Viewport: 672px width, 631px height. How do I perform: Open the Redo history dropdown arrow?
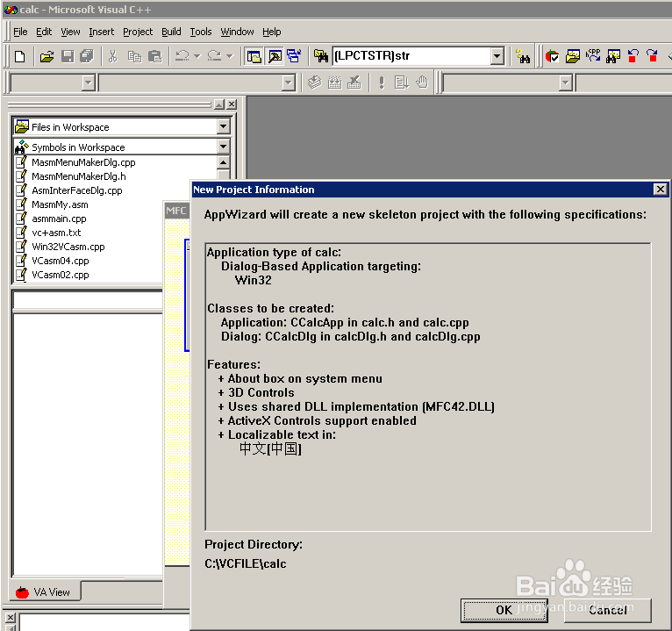229,56
